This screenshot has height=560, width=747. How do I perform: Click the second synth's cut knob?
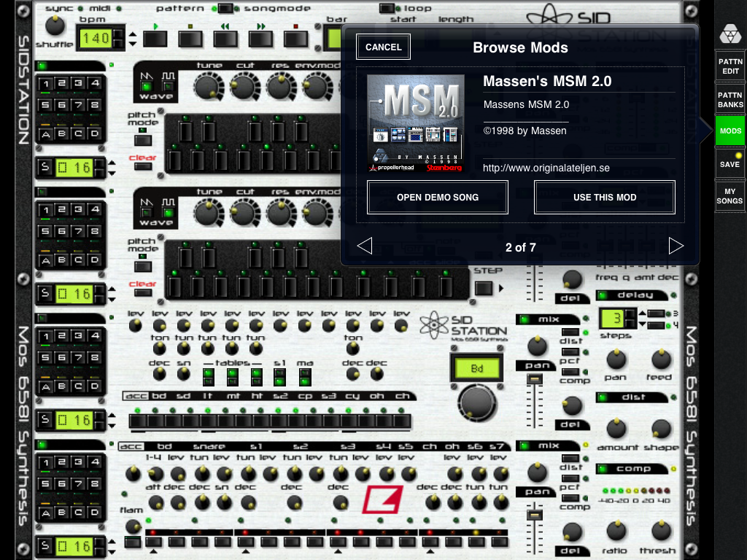point(244,214)
